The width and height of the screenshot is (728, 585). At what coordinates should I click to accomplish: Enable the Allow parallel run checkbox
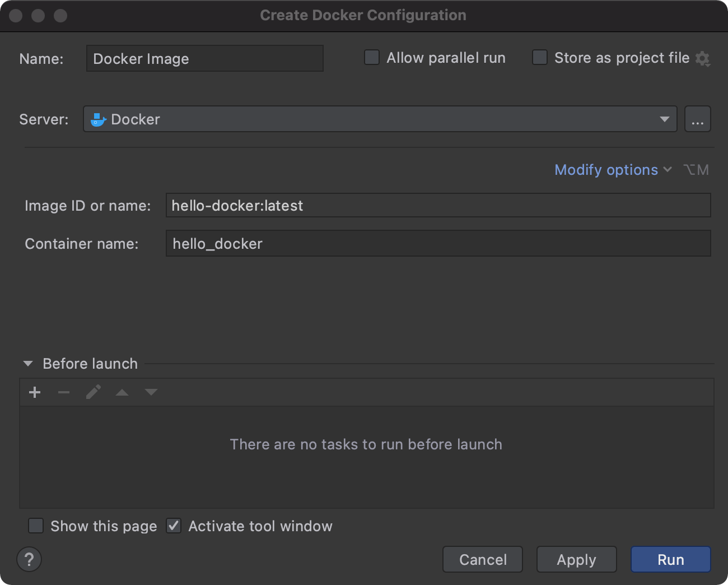click(x=372, y=57)
